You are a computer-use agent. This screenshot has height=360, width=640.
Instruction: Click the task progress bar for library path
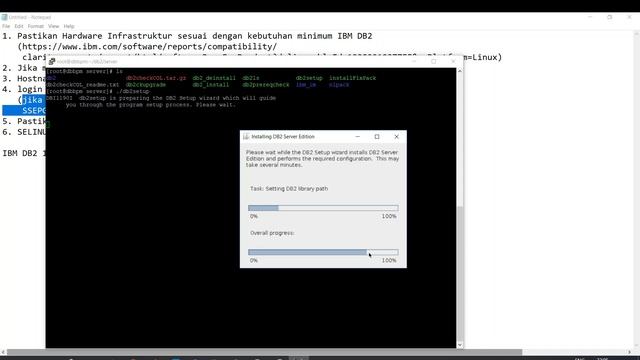click(323, 208)
